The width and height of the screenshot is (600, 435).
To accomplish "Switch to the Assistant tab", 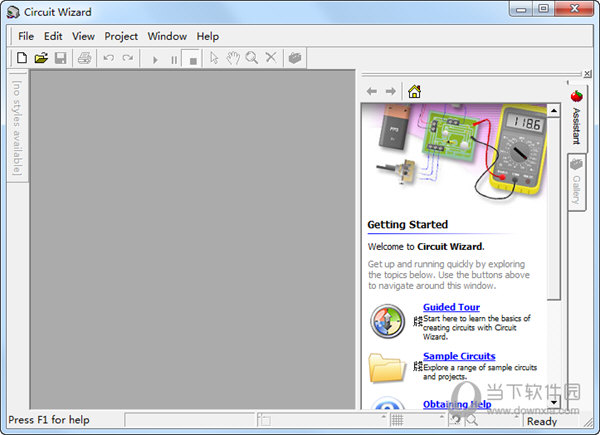I will [x=577, y=117].
